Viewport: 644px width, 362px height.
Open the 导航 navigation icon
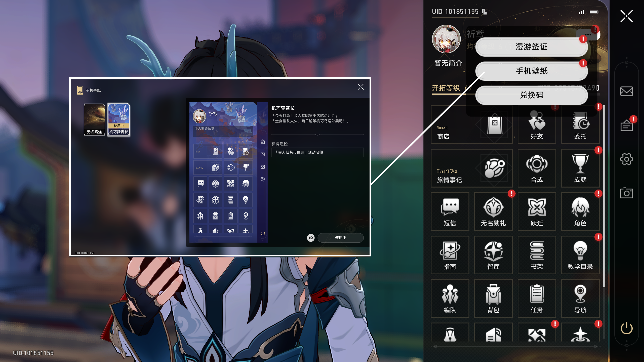point(580,298)
